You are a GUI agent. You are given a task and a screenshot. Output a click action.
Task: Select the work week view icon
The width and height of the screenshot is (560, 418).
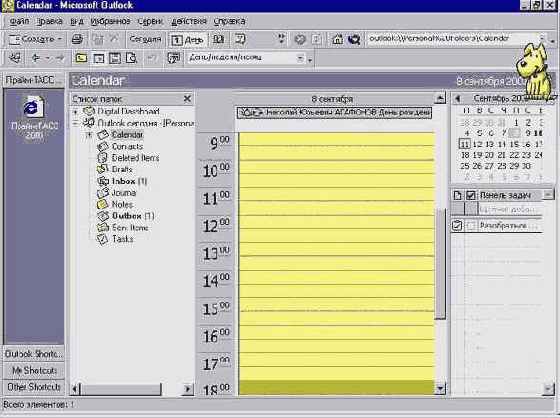(218, 39)
